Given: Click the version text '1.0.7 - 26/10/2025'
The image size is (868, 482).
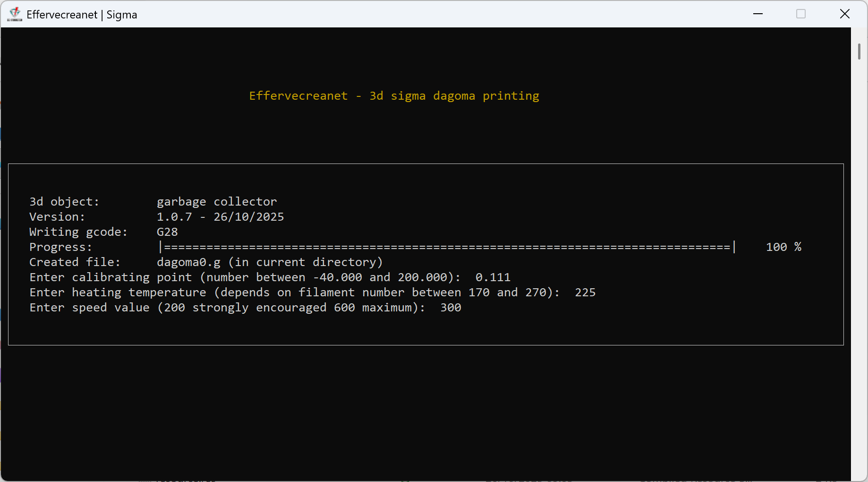Looking at the screenshot, I should (220, 217).
